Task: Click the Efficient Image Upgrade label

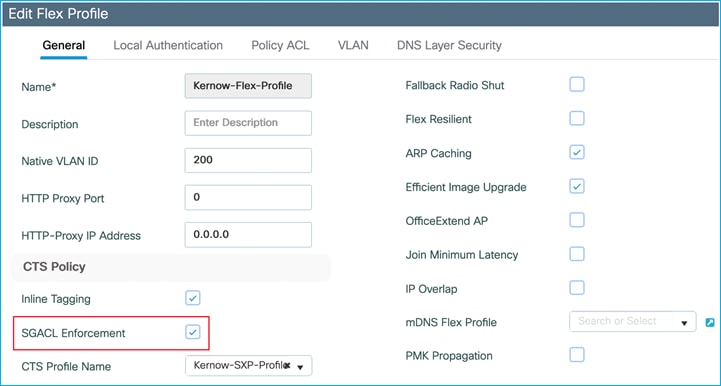Action: 466,187
